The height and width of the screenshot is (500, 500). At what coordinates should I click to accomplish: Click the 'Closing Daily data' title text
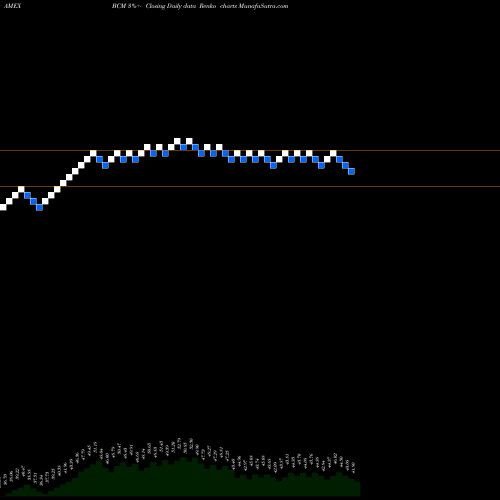(171, 6)
